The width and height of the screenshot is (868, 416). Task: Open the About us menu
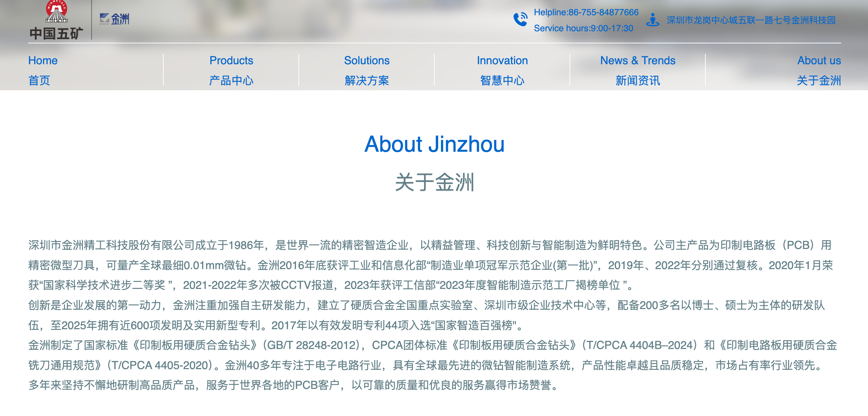[x=819, y=60]
